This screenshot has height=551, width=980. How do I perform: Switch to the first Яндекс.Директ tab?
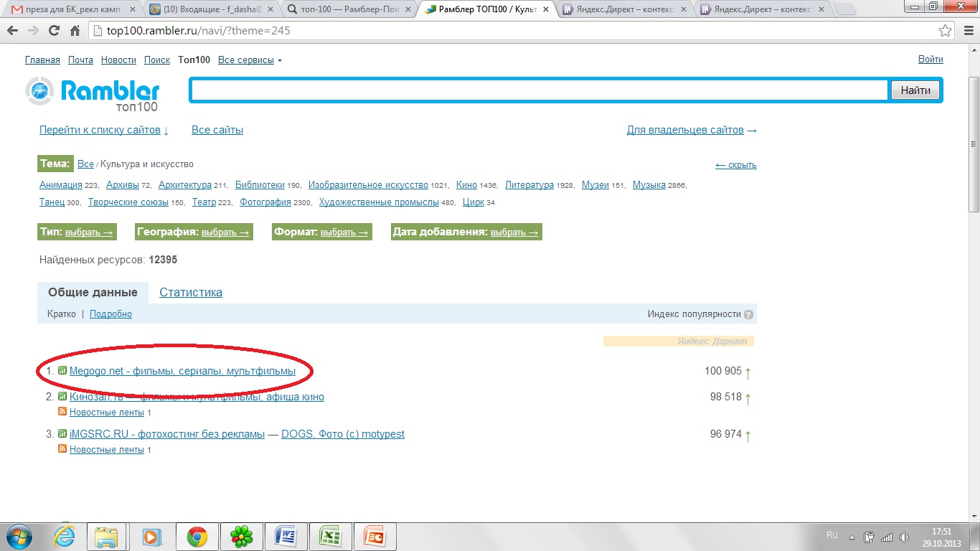623,9
